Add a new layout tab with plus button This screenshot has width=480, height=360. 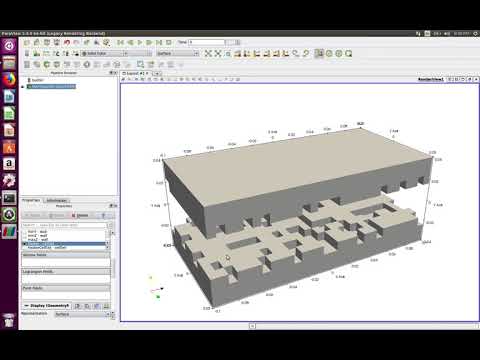tap(157, 73)
